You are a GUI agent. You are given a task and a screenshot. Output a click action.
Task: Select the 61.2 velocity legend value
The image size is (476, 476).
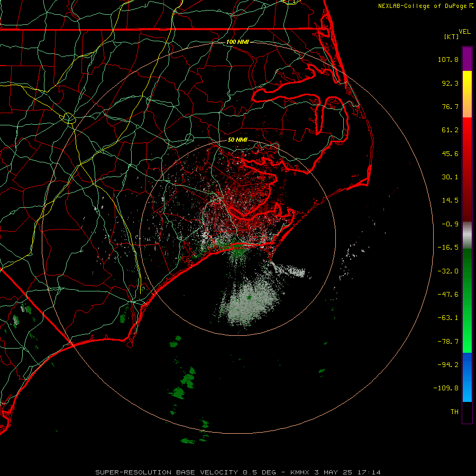coord(450,130)
